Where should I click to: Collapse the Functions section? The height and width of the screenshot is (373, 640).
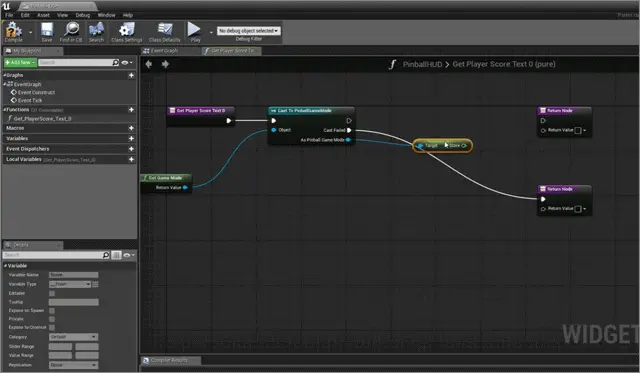tap(4, 109)
